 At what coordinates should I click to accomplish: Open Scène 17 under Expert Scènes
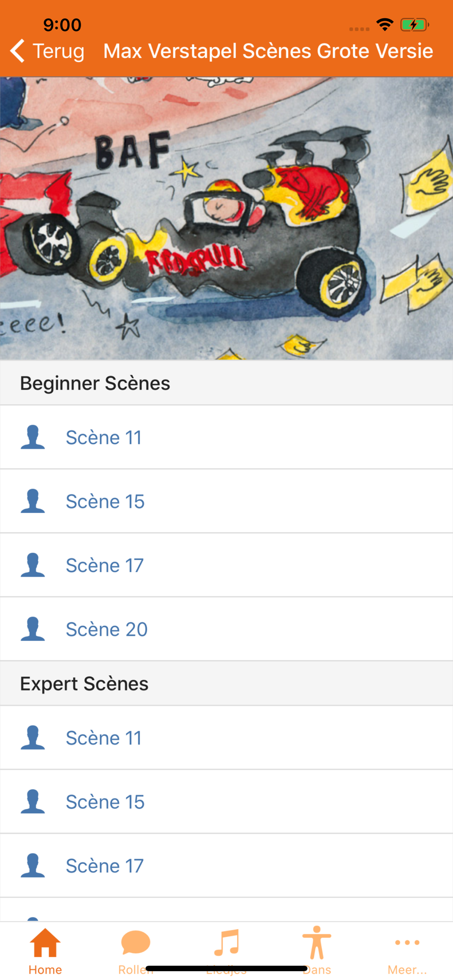click(105, 866)
